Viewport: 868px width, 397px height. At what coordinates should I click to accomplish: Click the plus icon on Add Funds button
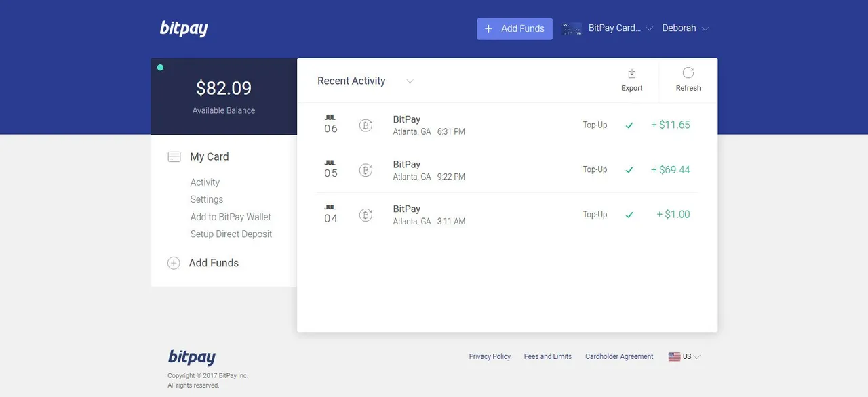pos(488,28)
